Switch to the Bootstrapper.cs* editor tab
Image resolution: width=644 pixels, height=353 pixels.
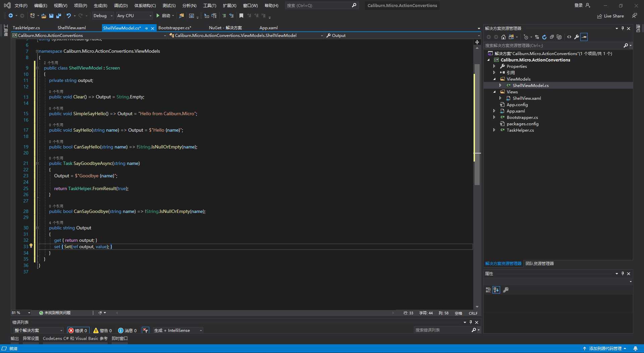(x=175, y=28)
